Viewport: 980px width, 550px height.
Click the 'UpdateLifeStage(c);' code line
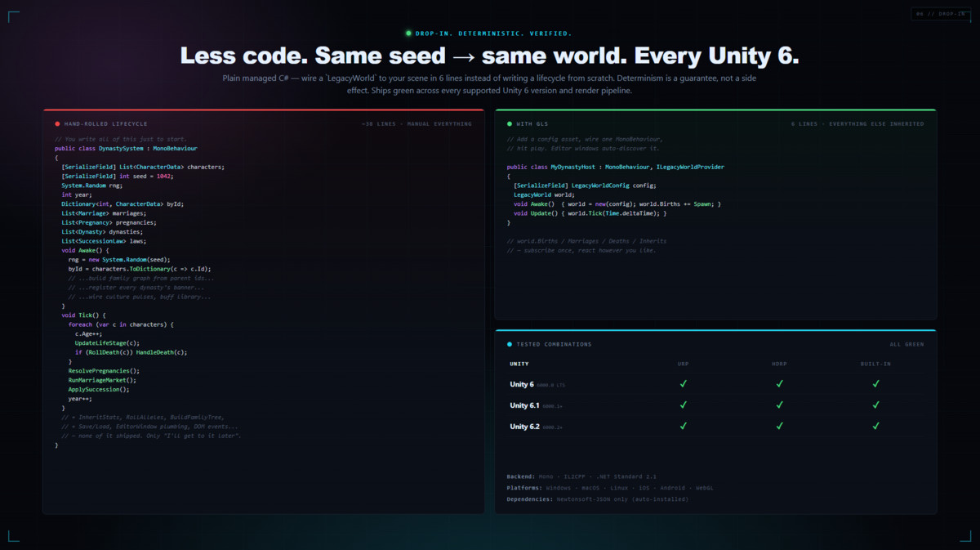click(107, 343)
